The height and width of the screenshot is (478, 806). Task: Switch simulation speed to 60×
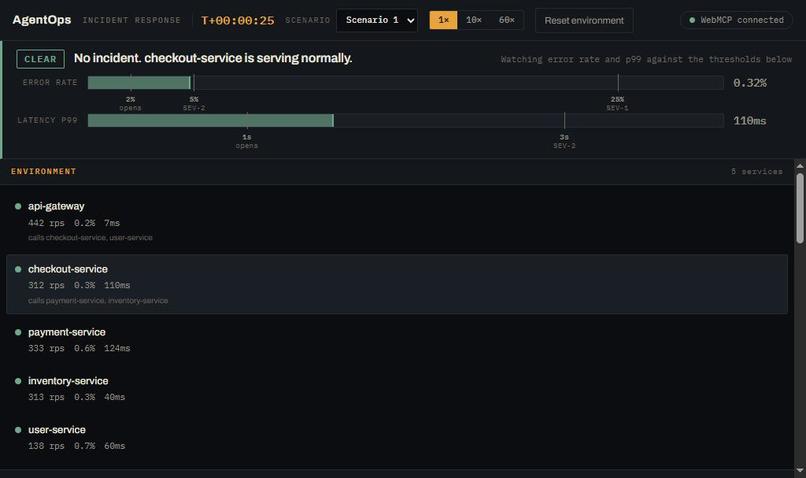point(506,20)
